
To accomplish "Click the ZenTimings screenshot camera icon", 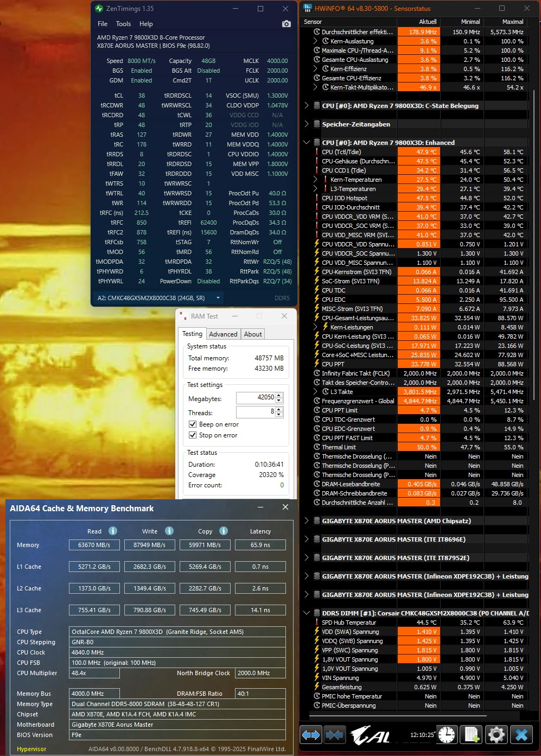I will coord(287,24).
